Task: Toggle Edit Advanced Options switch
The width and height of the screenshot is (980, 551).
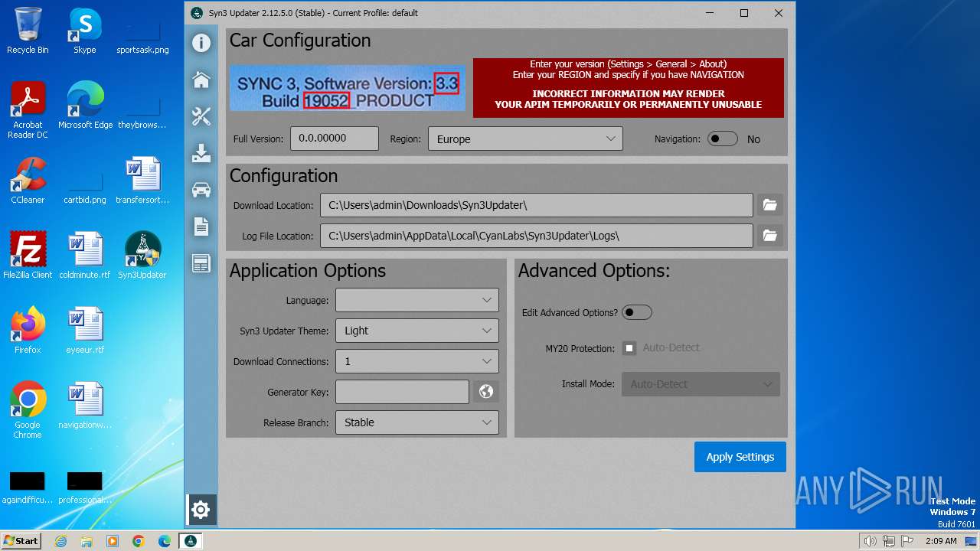Action: click(x=636, y=312)
